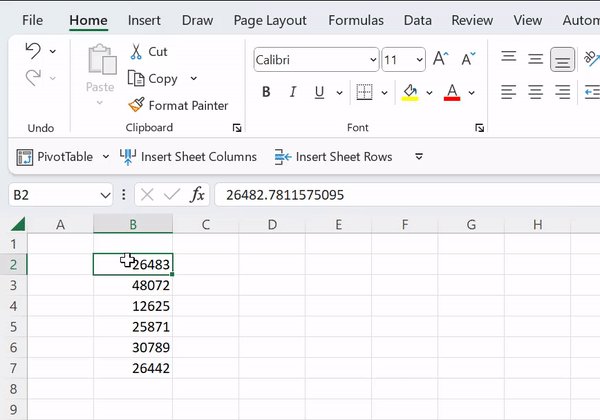Select Bottom Align icon
Screen dimensions: 600x420
562,59
